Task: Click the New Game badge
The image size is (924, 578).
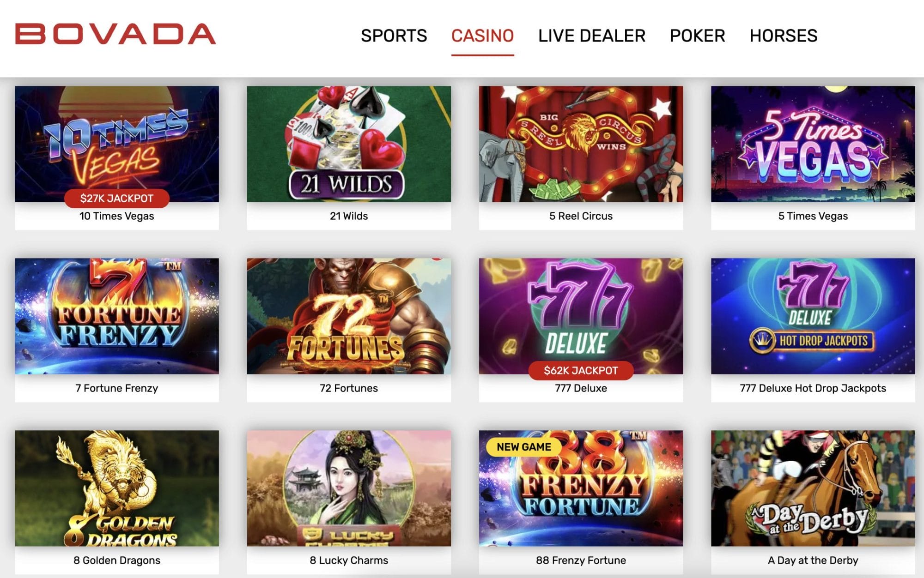Action: pyautogui.click(x=524, y=447)
